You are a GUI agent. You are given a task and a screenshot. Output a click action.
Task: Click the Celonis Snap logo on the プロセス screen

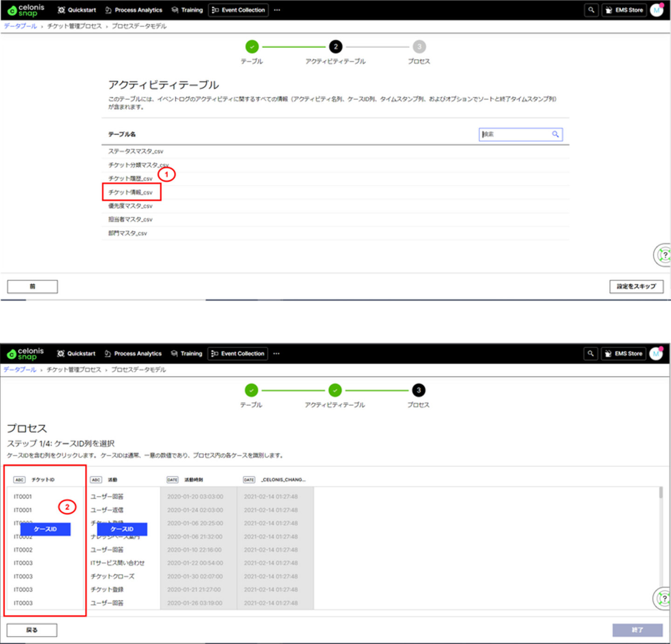[x=26, y=354]
